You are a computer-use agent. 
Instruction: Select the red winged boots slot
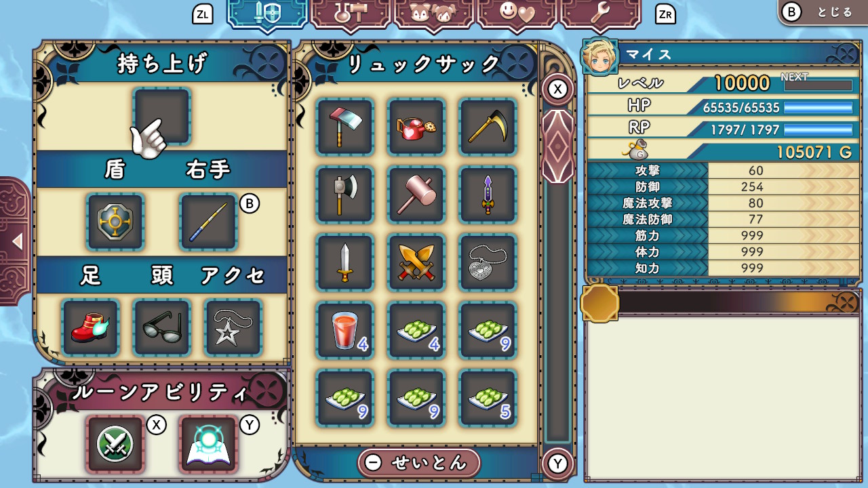tap(90, 327)
